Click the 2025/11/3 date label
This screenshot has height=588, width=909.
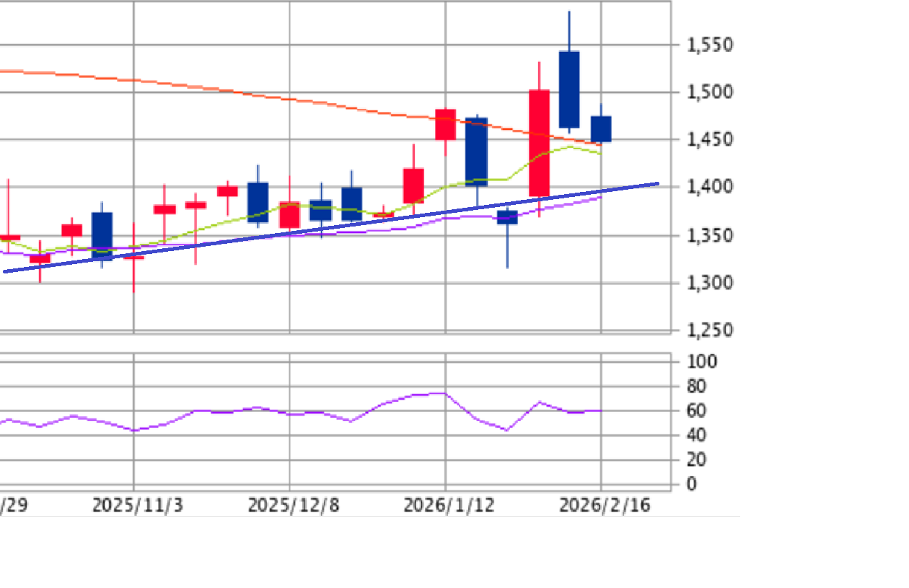click(x=138, y=505)
